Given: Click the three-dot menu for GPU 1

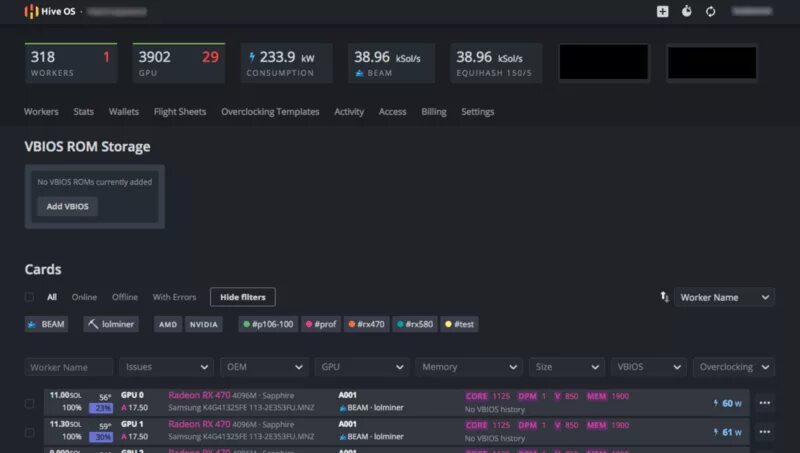Looking at the screenshot, I should pyautogui.click(x=764, y=432).
